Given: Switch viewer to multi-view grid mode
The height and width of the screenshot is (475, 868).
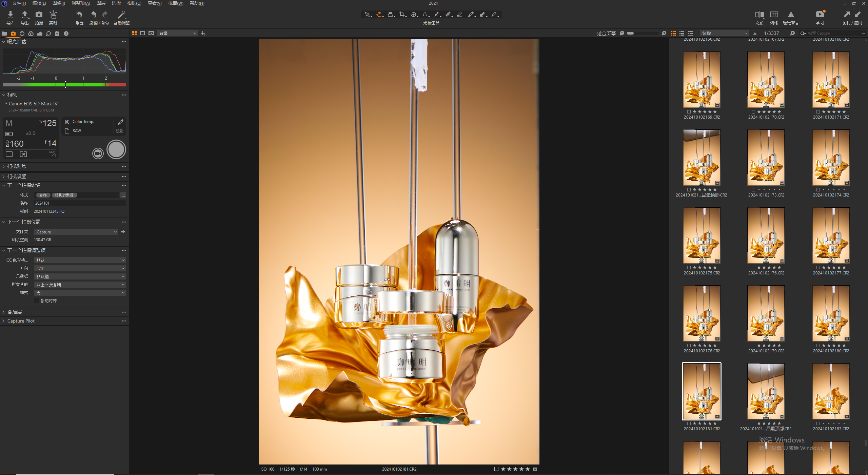Looking at the screenshot, I should click(x=134, y=33).
